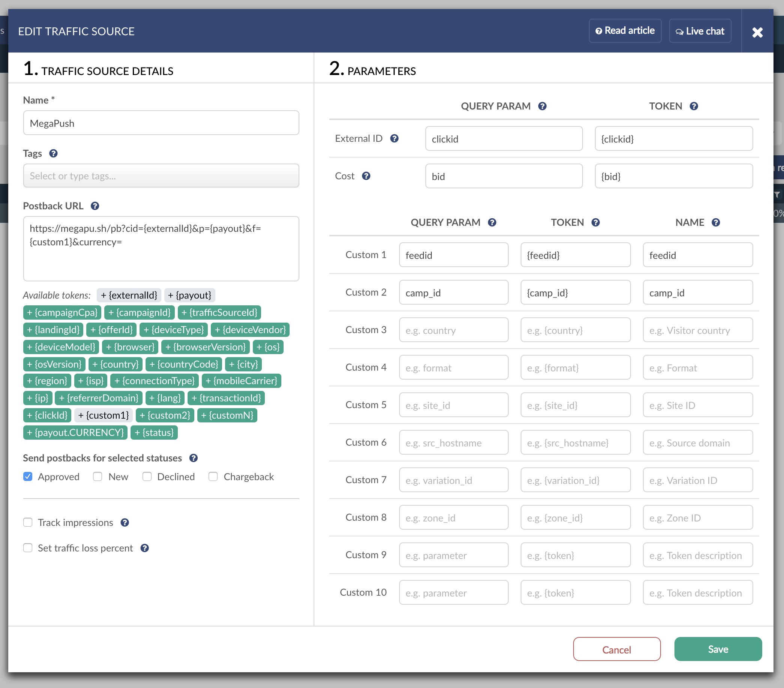Close the Edit Traffic Source dialog
Viewport: 784px width, 688px height.
(x=757, y=32)
